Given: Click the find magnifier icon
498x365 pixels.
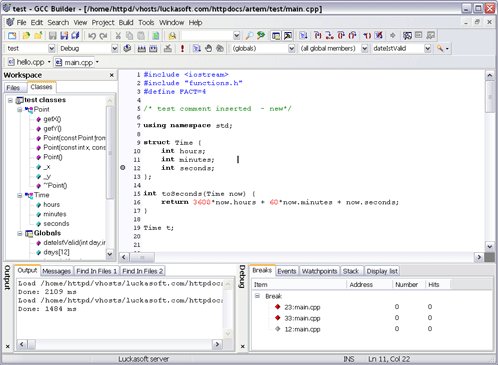Looking at the screenshot, I should click(x=249, y=35).
